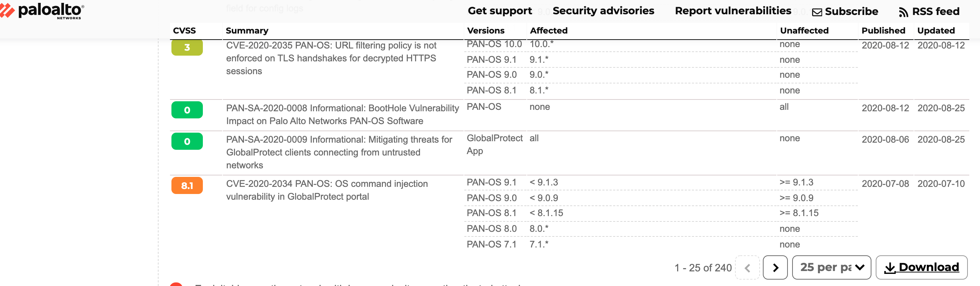Click the Download arrow icon

pos(889,268)
